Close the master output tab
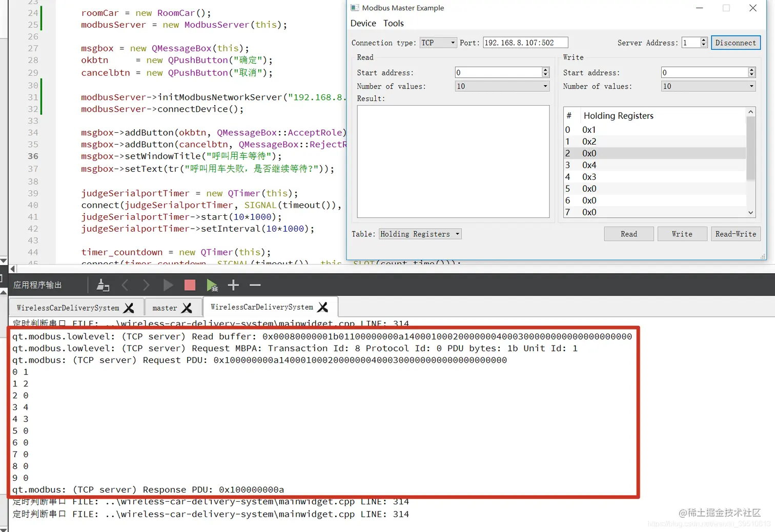 [x=187, y=308]
